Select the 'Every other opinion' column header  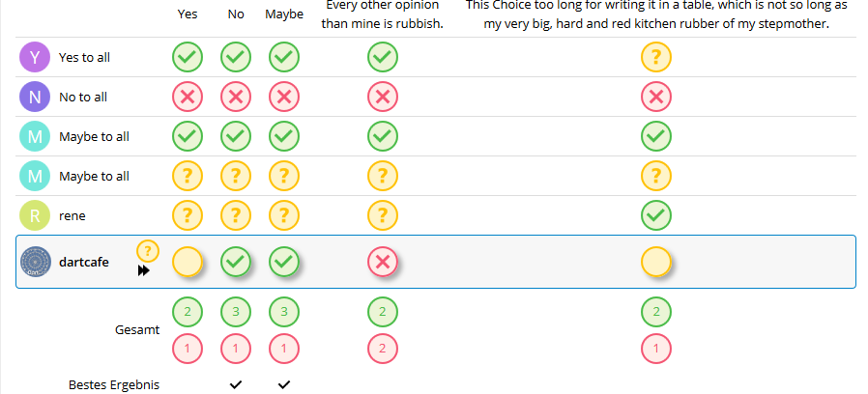pos(383,14)
